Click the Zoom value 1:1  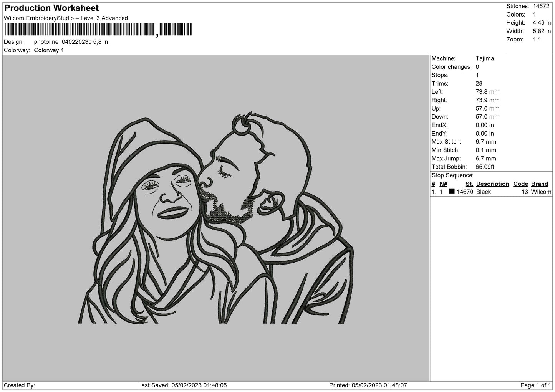click(x=537, y=40)
